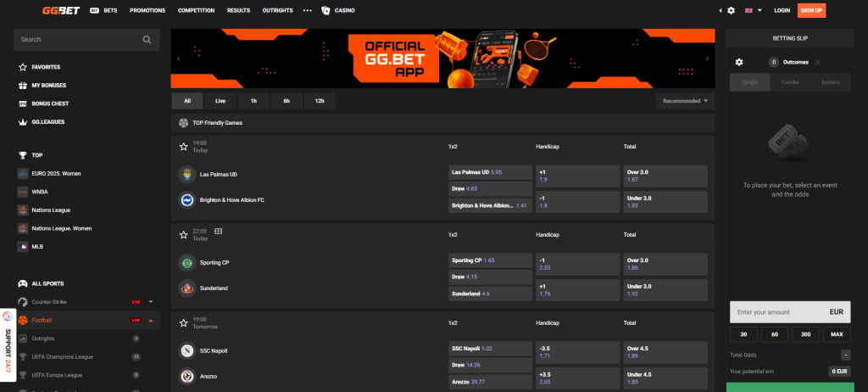The height and width of the screenshot is (392, 868).
Task: Open the Results menu item
Action: 238,10
